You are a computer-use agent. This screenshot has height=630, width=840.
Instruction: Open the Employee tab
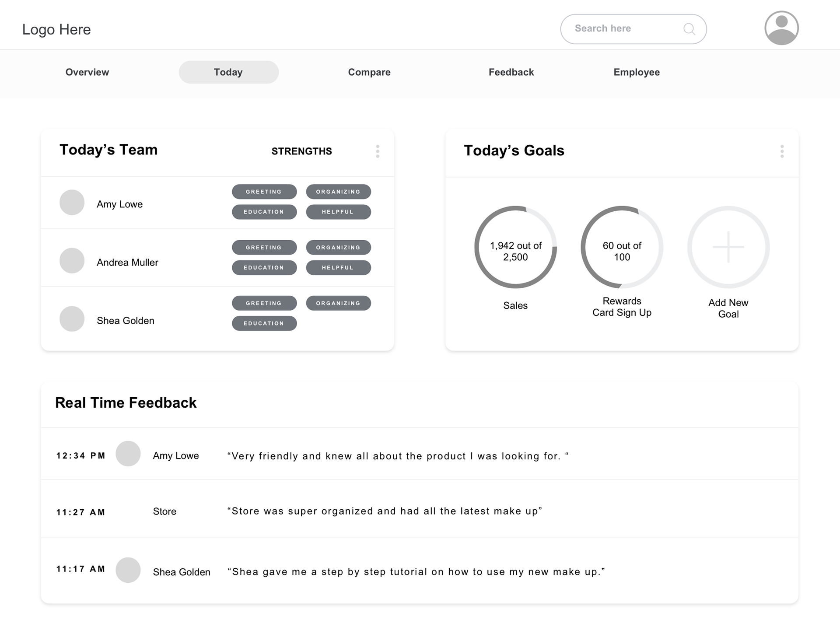(x=637, y=72)
